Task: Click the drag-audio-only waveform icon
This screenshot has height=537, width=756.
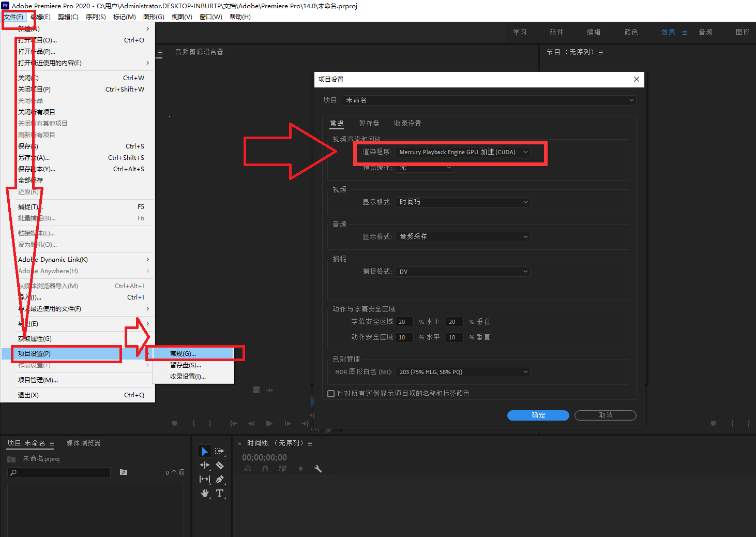Action: pos(270,390)
